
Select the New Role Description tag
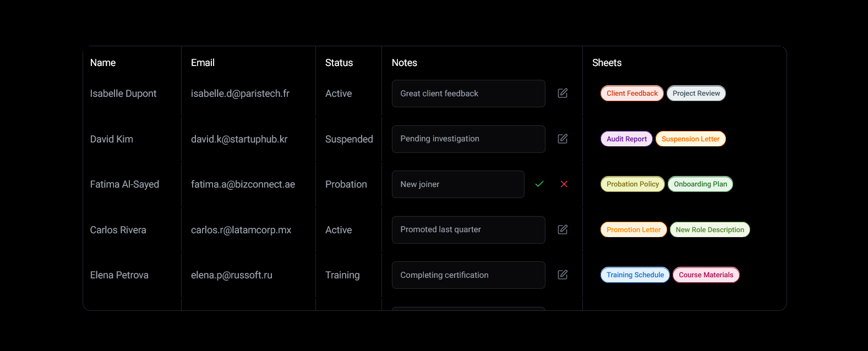coord(710,230)
